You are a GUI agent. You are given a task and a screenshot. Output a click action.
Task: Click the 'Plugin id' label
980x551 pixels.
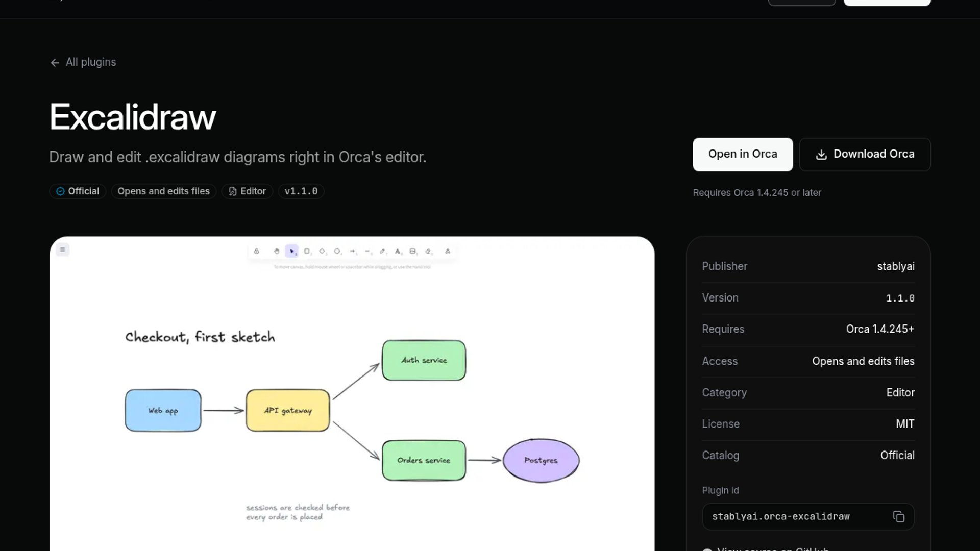point(720,490)
